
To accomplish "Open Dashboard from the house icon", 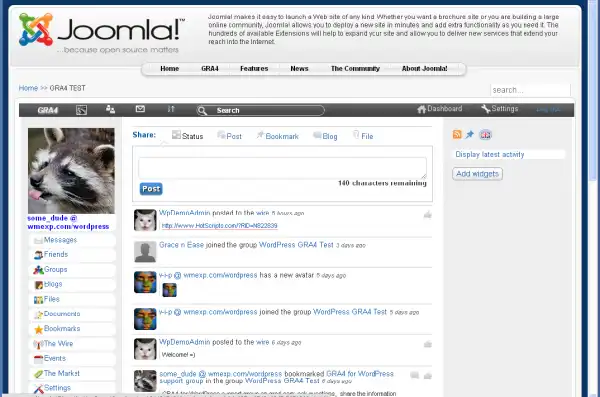I will pos(440,109).
